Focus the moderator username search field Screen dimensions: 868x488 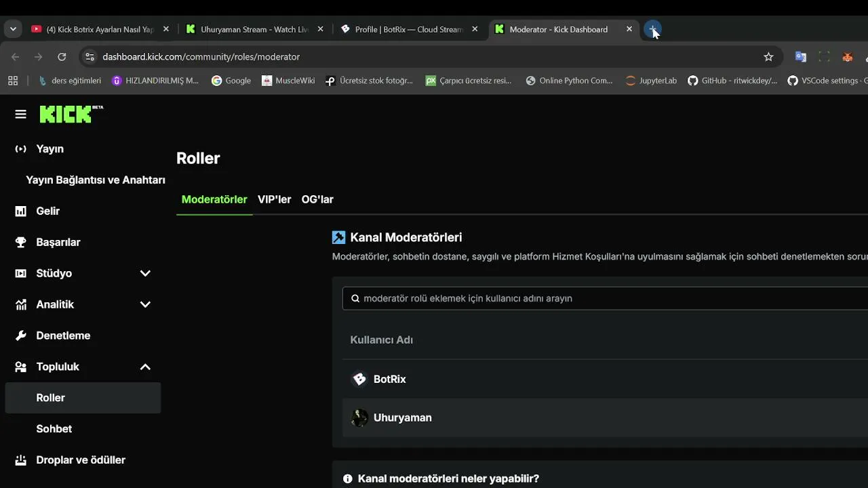[606, 299]
